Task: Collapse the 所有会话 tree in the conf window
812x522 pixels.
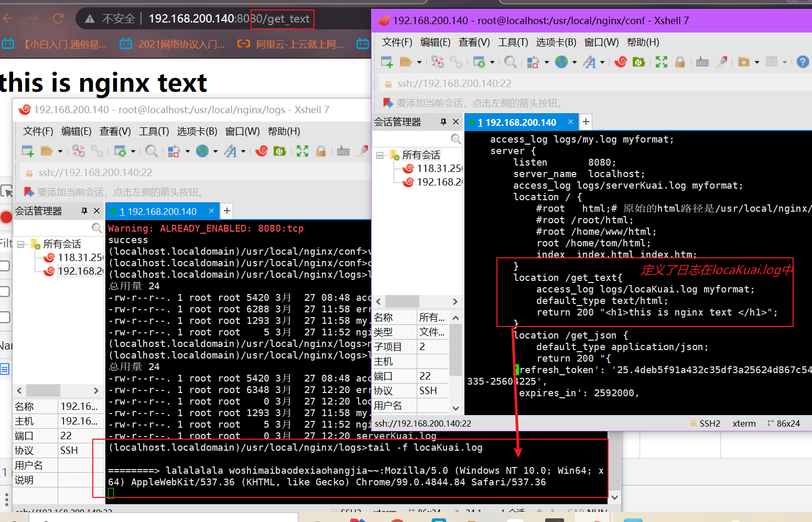Action: [380, 155]
